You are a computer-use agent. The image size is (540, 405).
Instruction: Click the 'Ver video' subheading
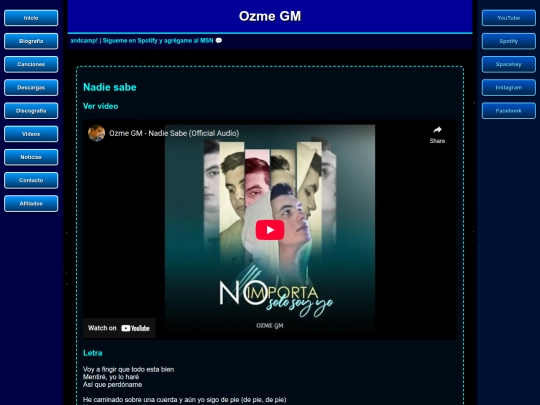coord(101,106)
